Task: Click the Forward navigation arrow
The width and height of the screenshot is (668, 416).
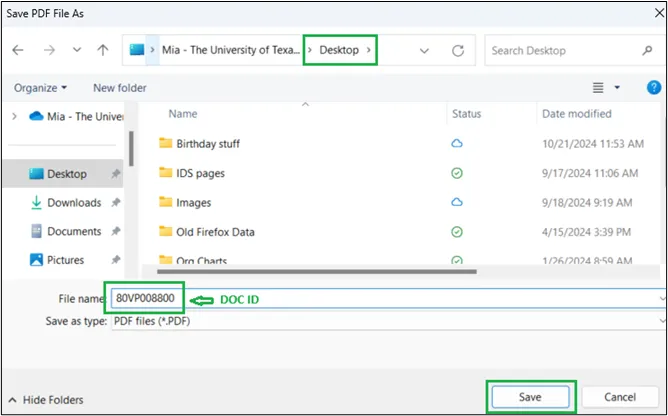Action: [x=48, y=50]
